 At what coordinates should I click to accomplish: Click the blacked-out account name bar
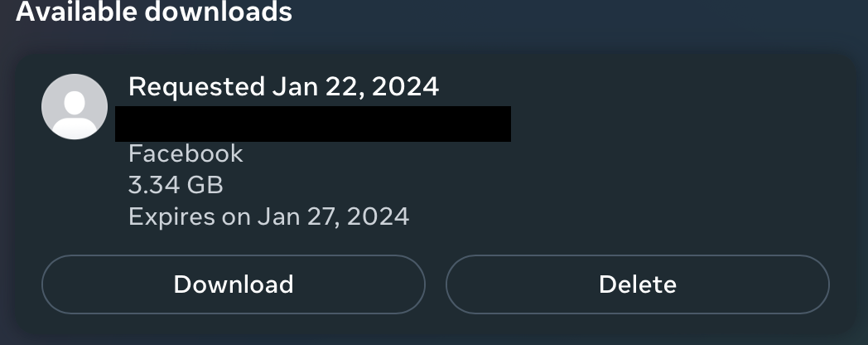pyautogui.click(x=313, y=124)
